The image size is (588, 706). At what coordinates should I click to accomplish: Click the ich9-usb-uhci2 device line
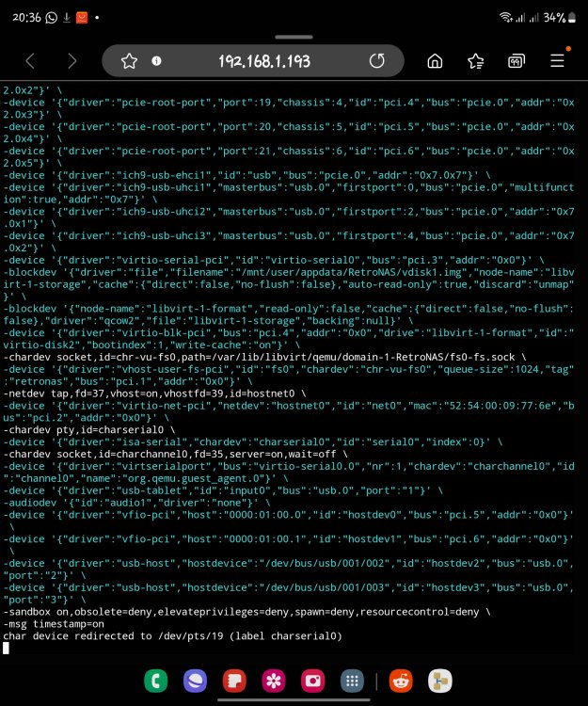point(289,217)
